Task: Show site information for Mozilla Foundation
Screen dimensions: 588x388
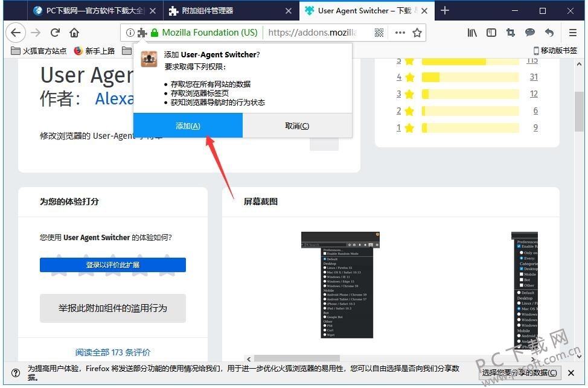Action: [130, 33]
